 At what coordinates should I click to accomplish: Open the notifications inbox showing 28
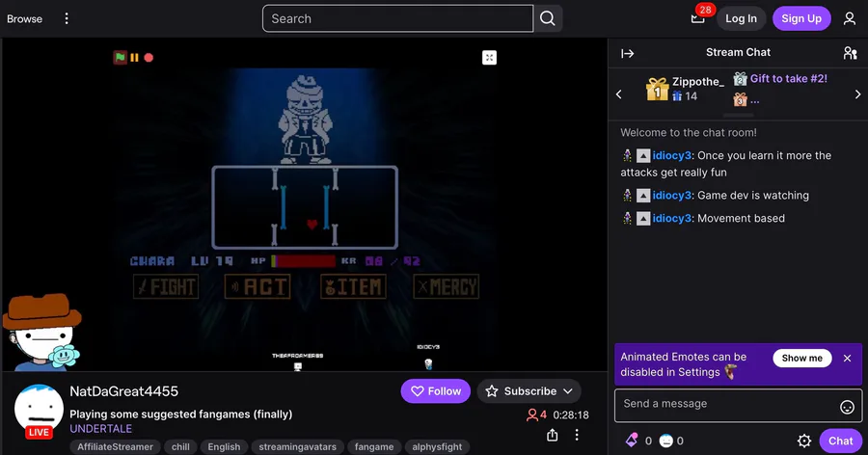(x=698, y=17)
